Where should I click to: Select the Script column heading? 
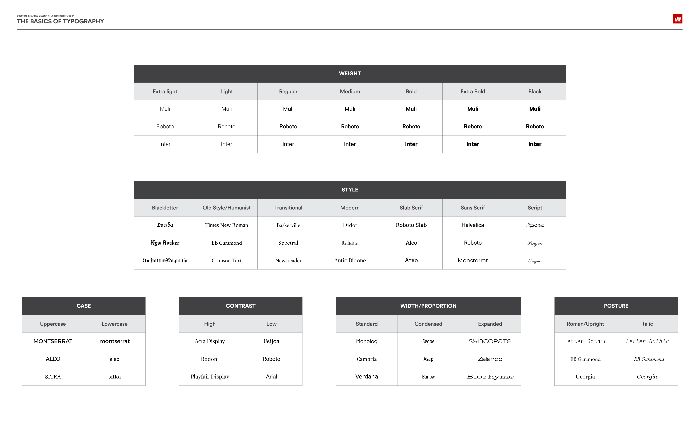click(534, 208)
